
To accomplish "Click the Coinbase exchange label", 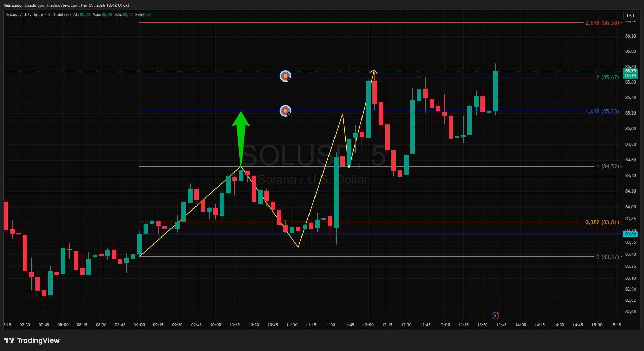I will coord(62,15).
